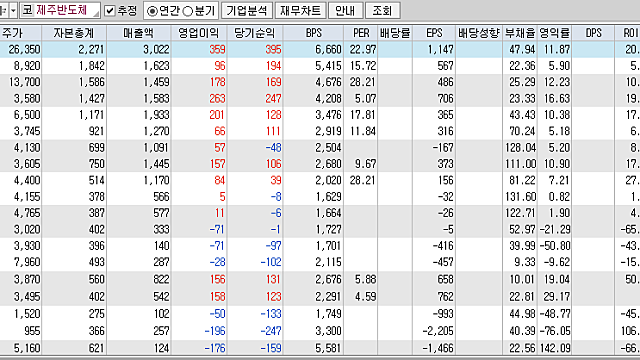Click the 부채율 value 131.60
This screenshot has width=640, height=360.
coord(520,197)
